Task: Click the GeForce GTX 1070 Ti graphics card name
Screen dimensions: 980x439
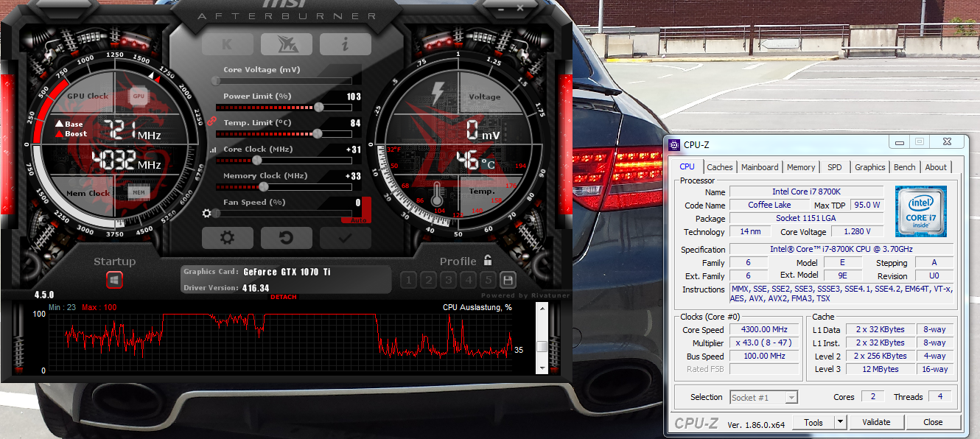Action: tap(287, 272)
